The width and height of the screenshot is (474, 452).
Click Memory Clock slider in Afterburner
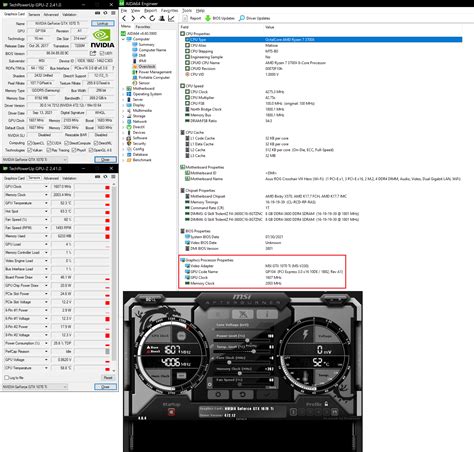(242, 373)
